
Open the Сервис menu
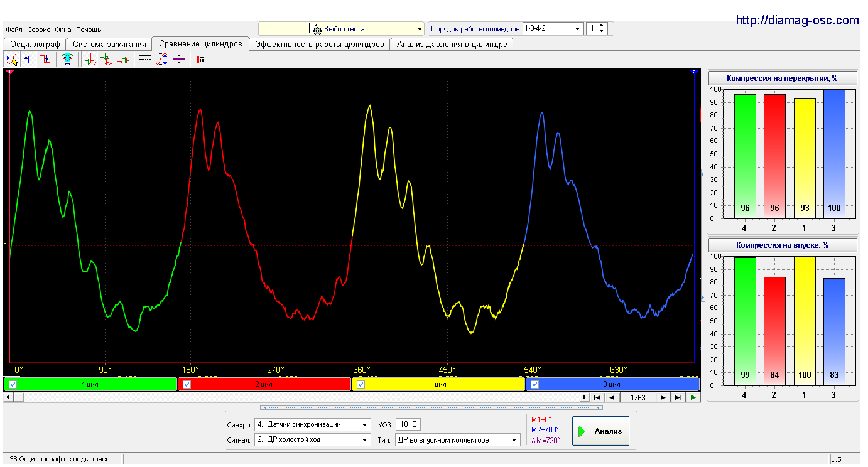click(39, 30)
